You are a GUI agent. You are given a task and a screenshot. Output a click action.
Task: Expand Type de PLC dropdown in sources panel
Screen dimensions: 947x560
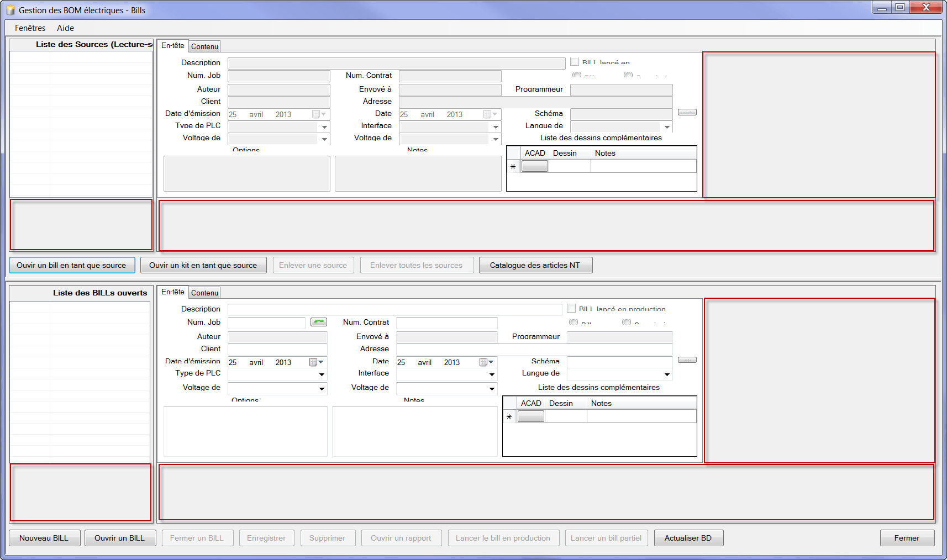(324, 127)
